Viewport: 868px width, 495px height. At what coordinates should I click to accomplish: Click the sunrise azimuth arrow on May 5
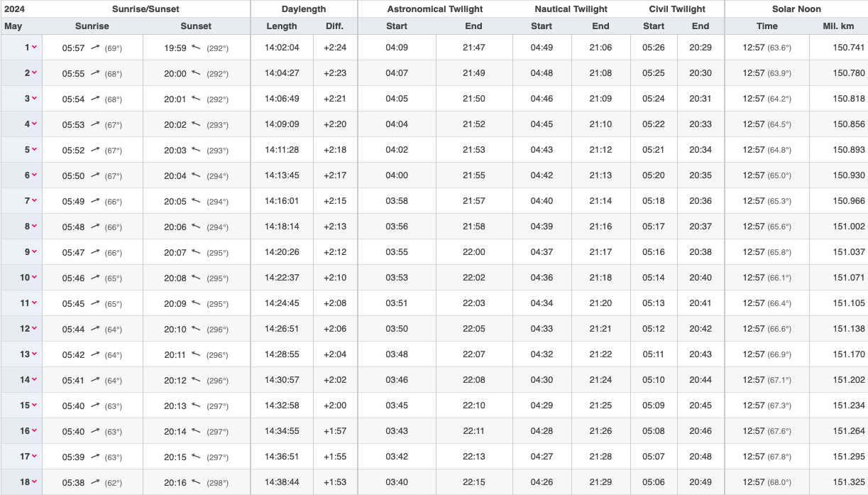point(95,150)
